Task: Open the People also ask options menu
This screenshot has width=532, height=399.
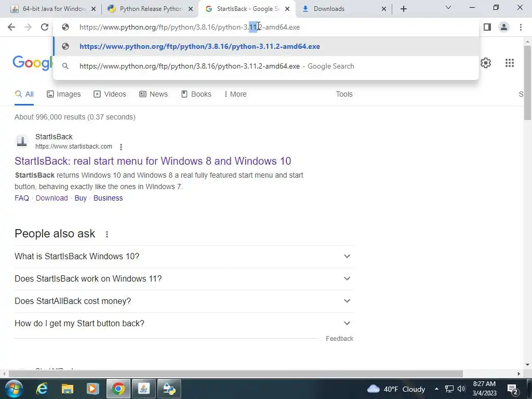Action: pyautogui.click(x=107, y=234)
